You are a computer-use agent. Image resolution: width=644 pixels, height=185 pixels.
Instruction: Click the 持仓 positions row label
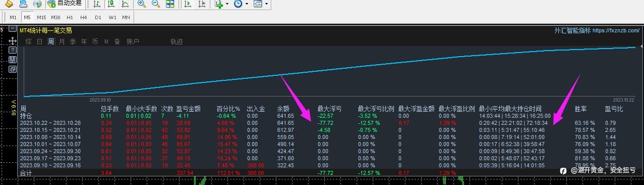coord(26,116)
